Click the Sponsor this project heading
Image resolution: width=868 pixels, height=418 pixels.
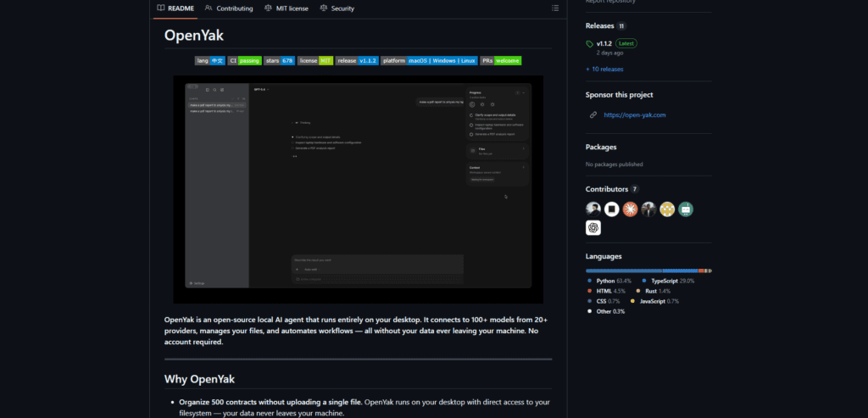[619, 95]
